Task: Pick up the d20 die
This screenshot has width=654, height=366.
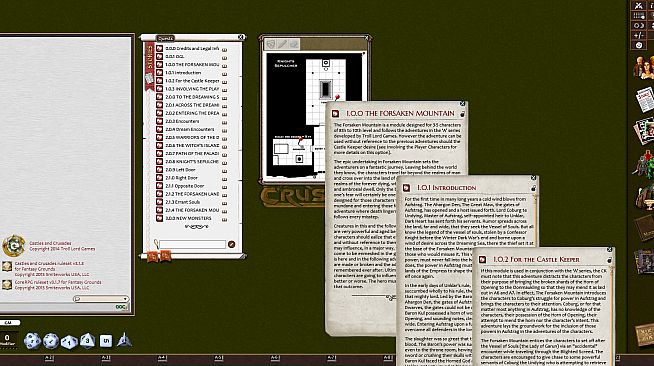Action: [32, 341]
